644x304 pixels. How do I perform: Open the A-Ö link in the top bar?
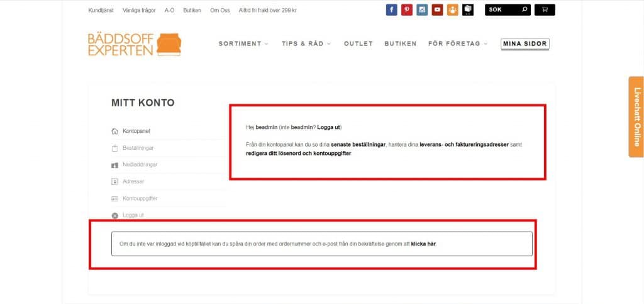click(x=169, y=10)
